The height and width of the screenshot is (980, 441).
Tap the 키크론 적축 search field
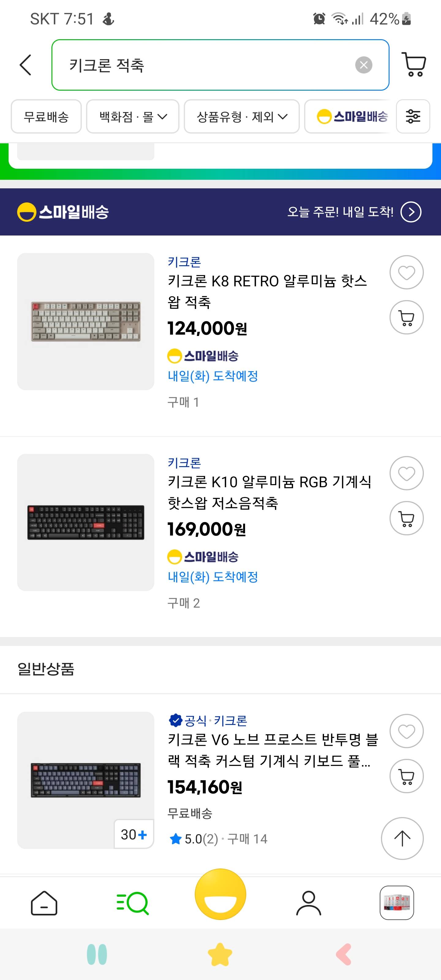(205, 65)
